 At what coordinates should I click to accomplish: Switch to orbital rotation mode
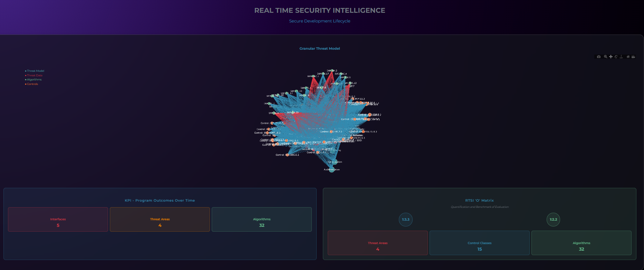(616, 57)
